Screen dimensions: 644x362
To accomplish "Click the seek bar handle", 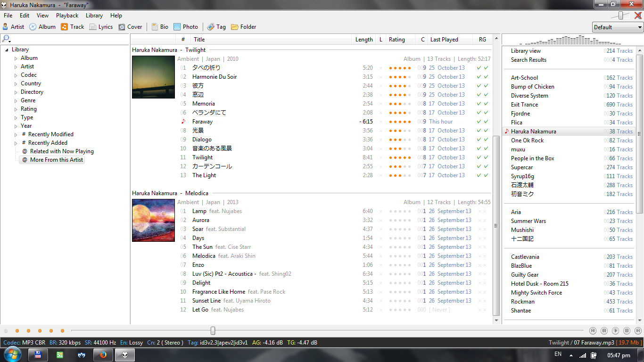I will tap(213, 331).
